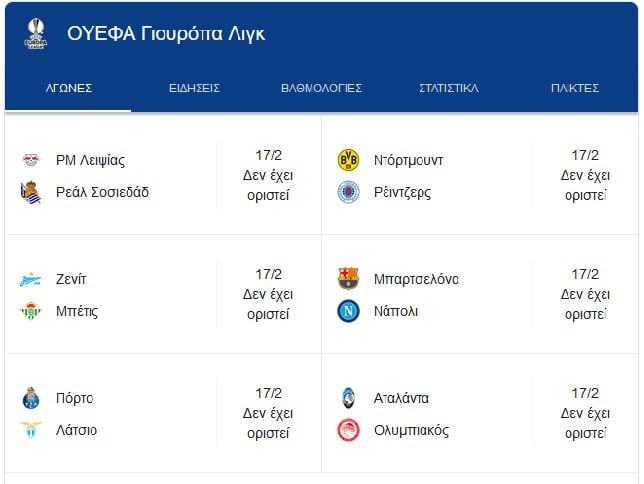
Task: Select the Borussia Dortmund BVB badge
Action: point(348,160)
